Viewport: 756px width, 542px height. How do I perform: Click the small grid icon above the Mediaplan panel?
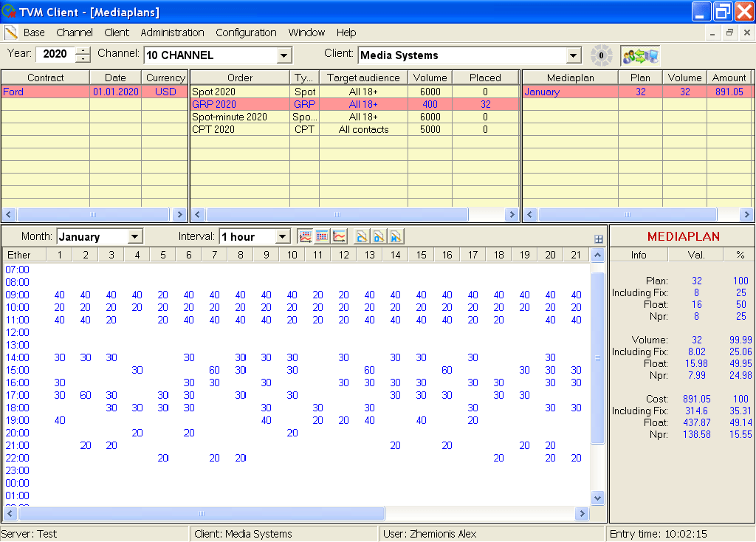click(598, 239)
